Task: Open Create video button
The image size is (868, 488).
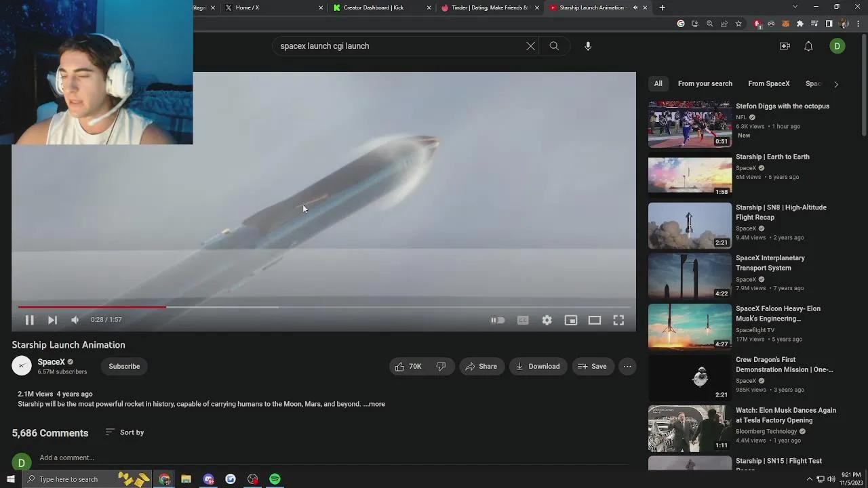Action: click(785, 46)
